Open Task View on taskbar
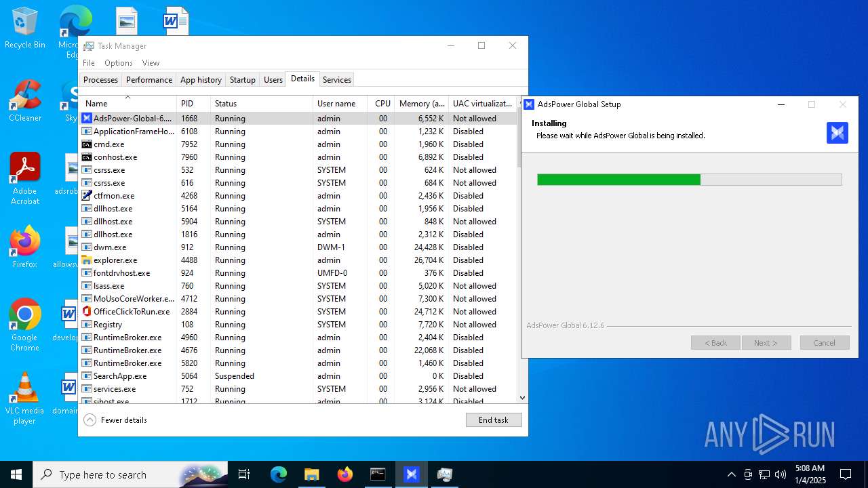 pos(244,474)
